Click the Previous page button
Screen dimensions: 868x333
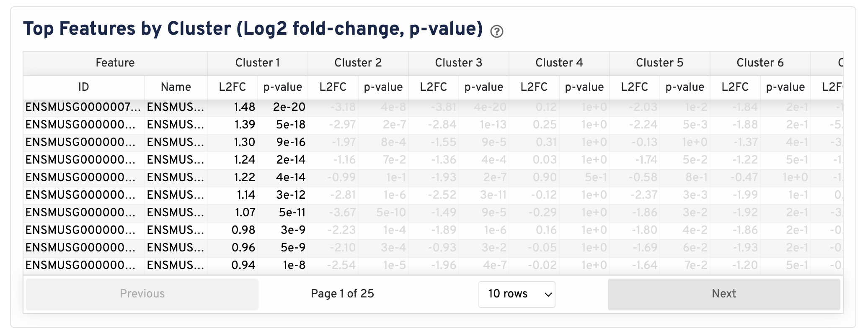click(x=142, y=294)
